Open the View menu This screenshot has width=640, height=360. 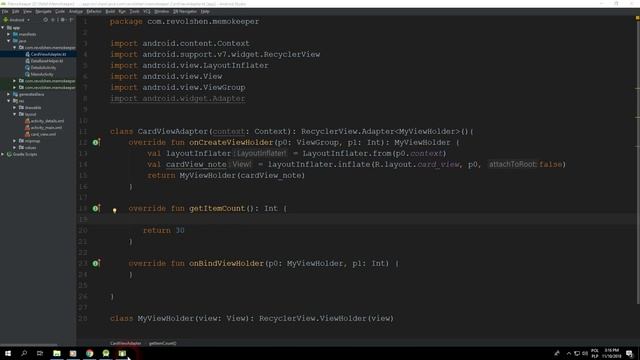(x=27, y=11)
